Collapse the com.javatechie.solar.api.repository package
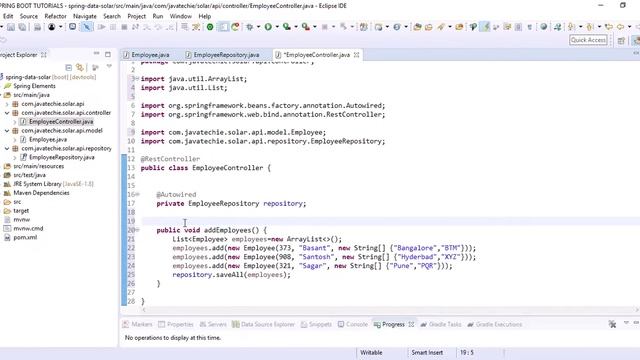 7,149
